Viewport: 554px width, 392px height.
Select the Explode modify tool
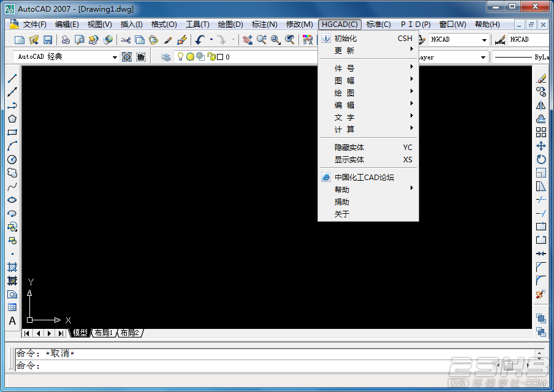click(x=541, y=294)
